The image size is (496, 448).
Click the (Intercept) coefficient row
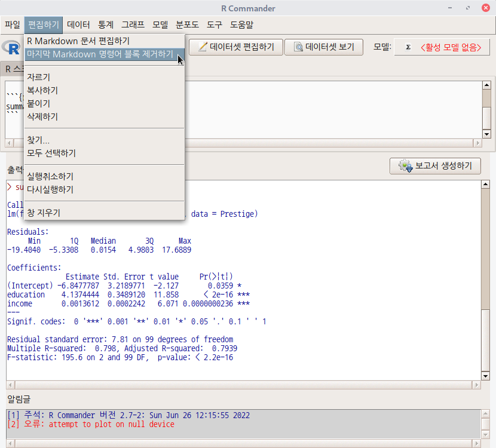pos(125,286)
